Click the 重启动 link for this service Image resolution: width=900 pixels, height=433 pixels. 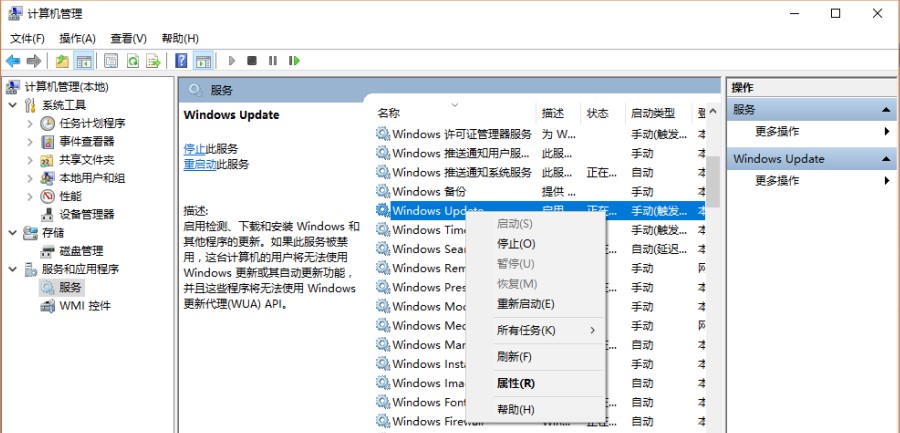(200, 164)
